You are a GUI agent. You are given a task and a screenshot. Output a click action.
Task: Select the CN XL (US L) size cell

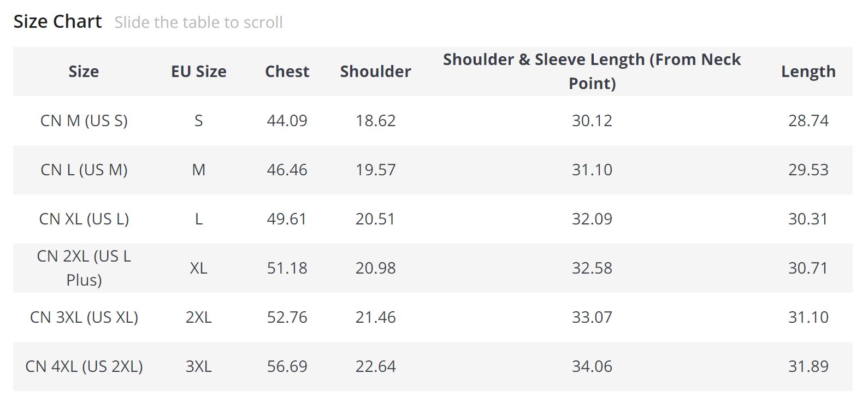click(84, 219)
